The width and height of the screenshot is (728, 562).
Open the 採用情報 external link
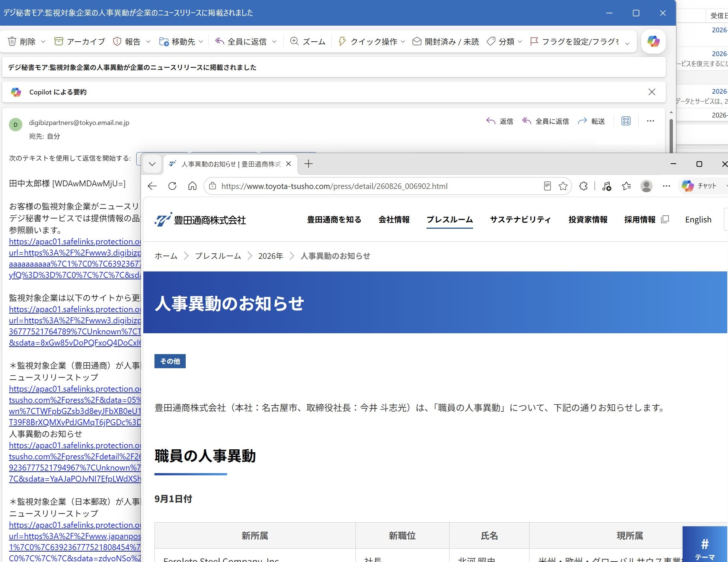[646, 220]
